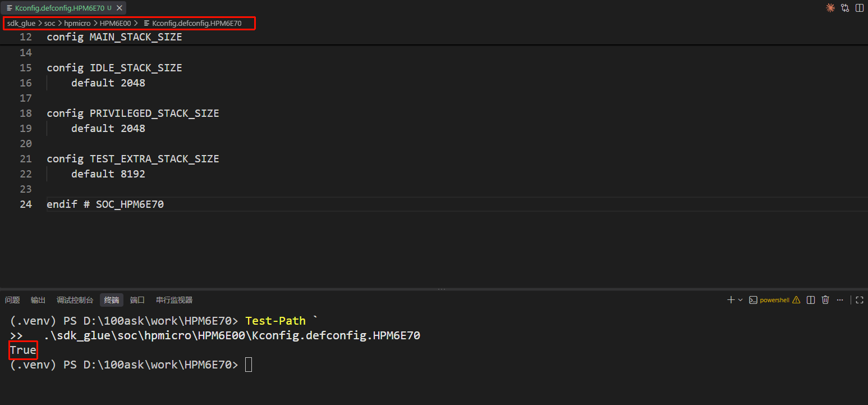This screenshot has height=405, width=868.
Task: Click HPM6E00 in the breadcrumb path
Action: coord(115,23)
